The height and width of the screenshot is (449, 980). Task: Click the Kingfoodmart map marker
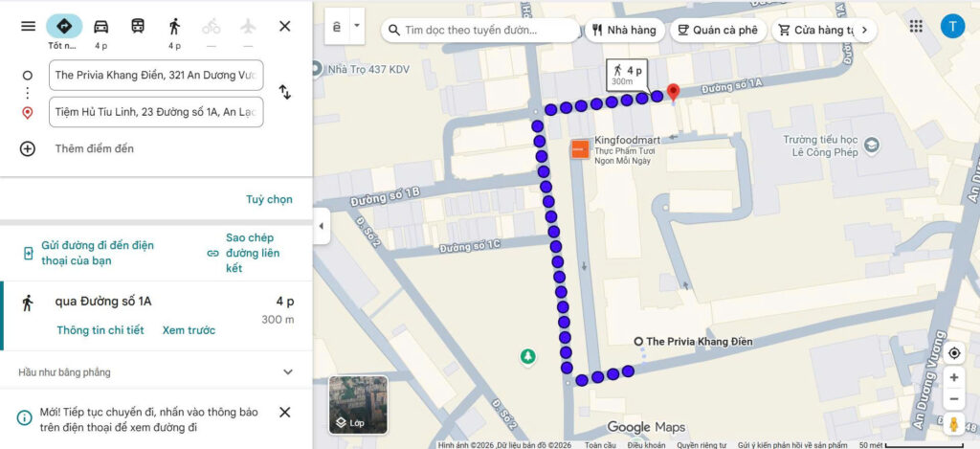[580, 148]
